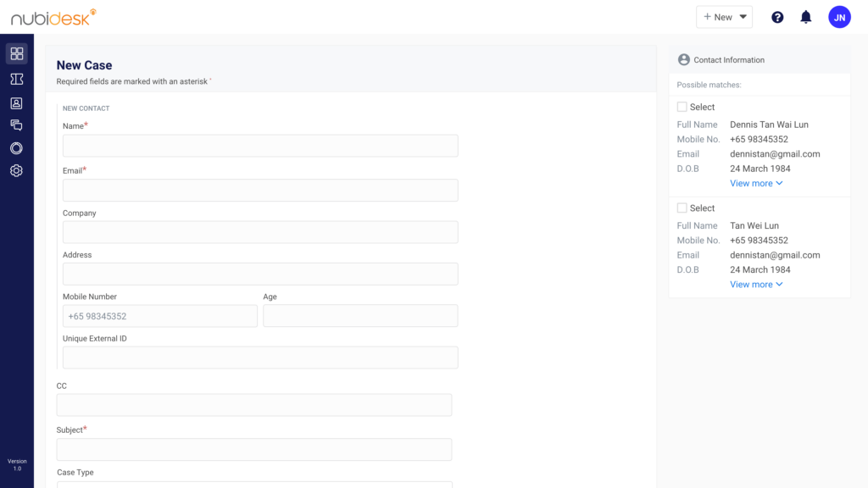Image resolution: width=868 pixels, height=488 pixels.
Task: Click into the Name input field
Action: pos(260,146)
